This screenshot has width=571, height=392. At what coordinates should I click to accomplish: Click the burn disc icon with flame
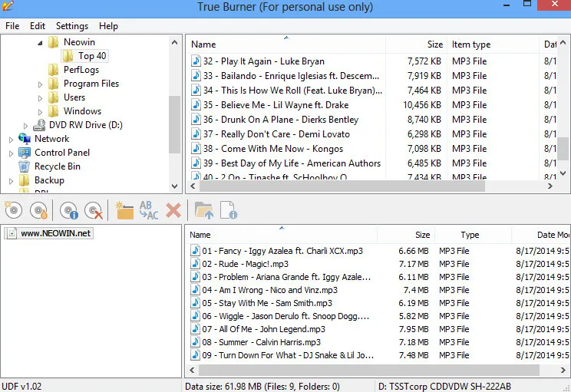[x=38, y=210]
